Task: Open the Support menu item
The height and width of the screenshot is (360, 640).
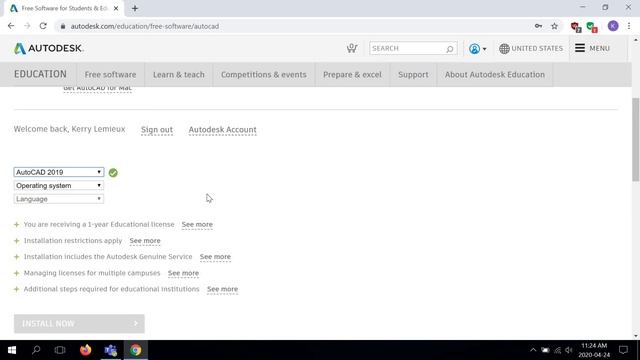Action: click(413, 75)
